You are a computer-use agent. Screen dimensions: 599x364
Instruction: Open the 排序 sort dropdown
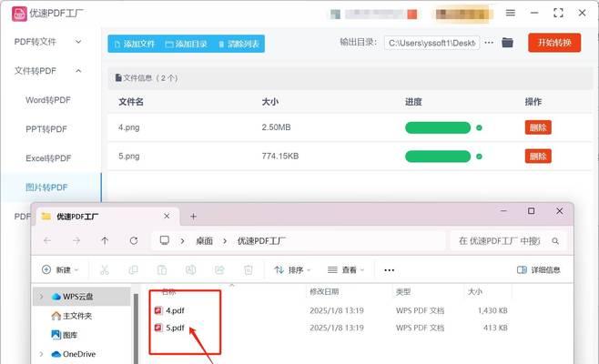292,270
